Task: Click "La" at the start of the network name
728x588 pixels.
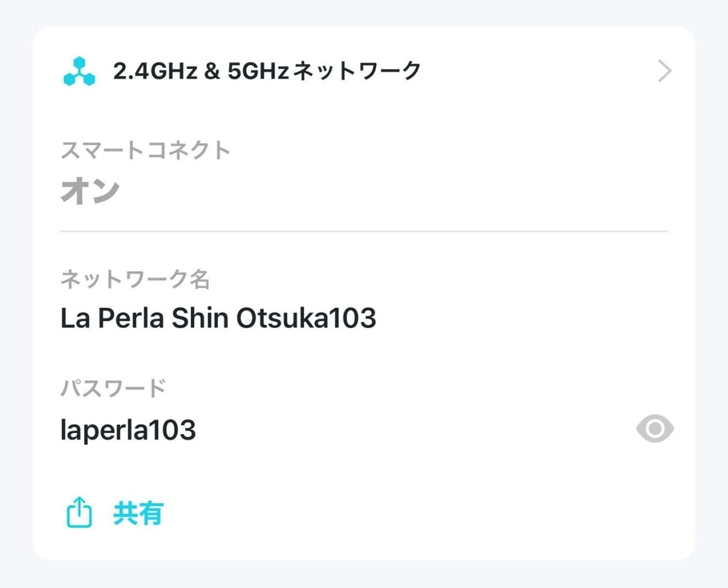Action: (x=74, y=318)
